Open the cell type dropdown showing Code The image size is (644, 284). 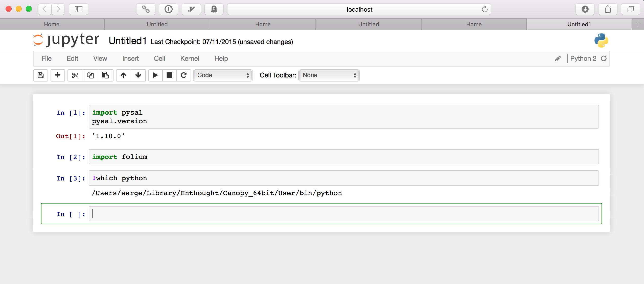(x=223, y=75)
